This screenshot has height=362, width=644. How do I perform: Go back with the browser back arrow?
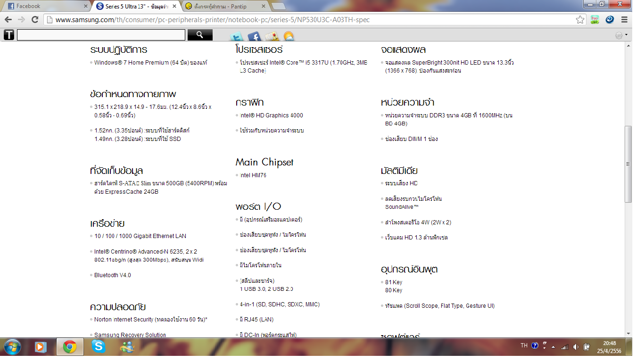coord(8,19)
